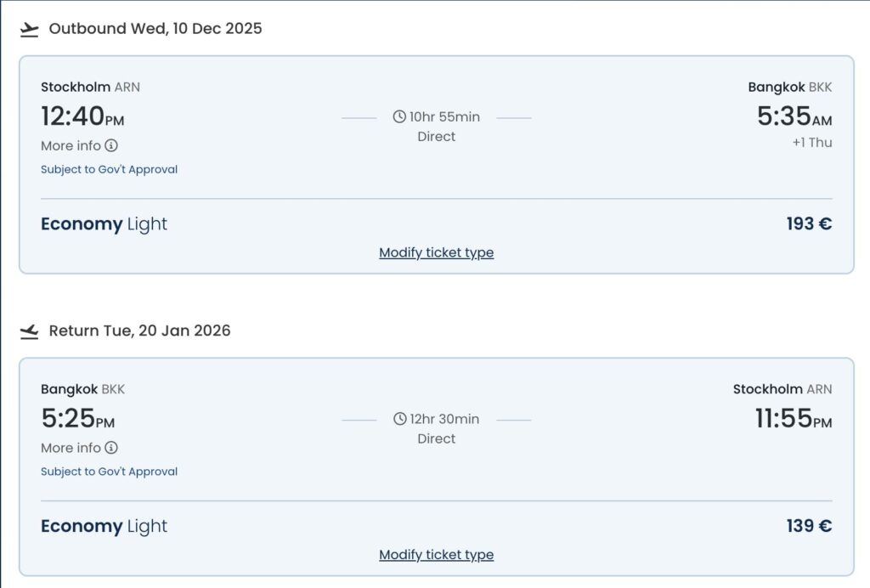Click the info icon on the outbound flight
870x588 pixels.
[x=111, y=145]
